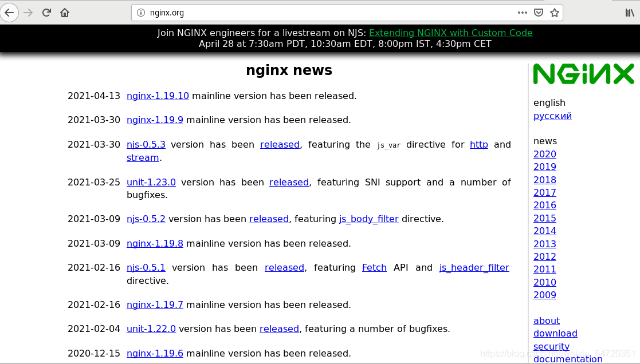The height and width of the screenshot is (364, 640).
Task: View 2015 news archive
Action: (545, 218)
